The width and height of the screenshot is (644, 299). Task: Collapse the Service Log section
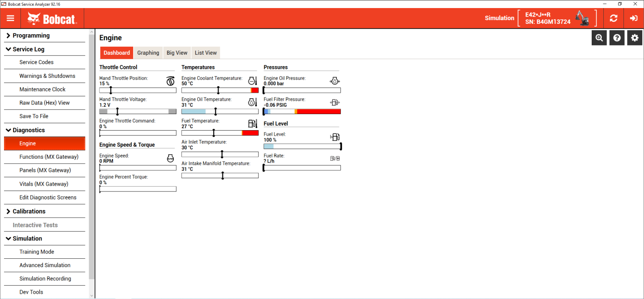pos(28,49)
